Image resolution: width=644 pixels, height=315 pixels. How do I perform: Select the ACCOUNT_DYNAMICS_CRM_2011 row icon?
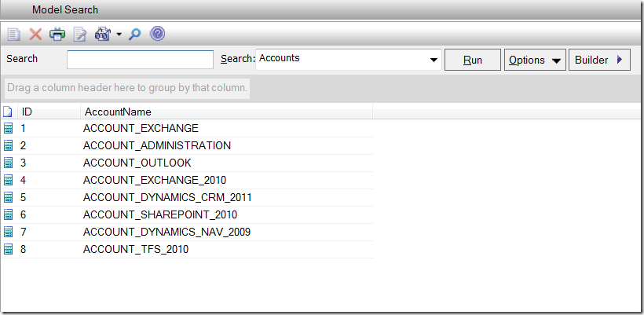click(x=8, y=197)
